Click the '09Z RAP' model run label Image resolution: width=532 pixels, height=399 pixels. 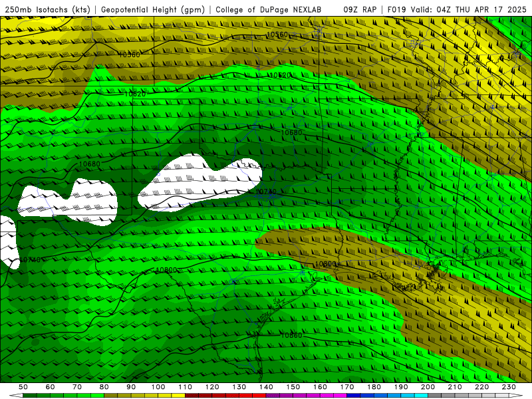pos(360,9)
